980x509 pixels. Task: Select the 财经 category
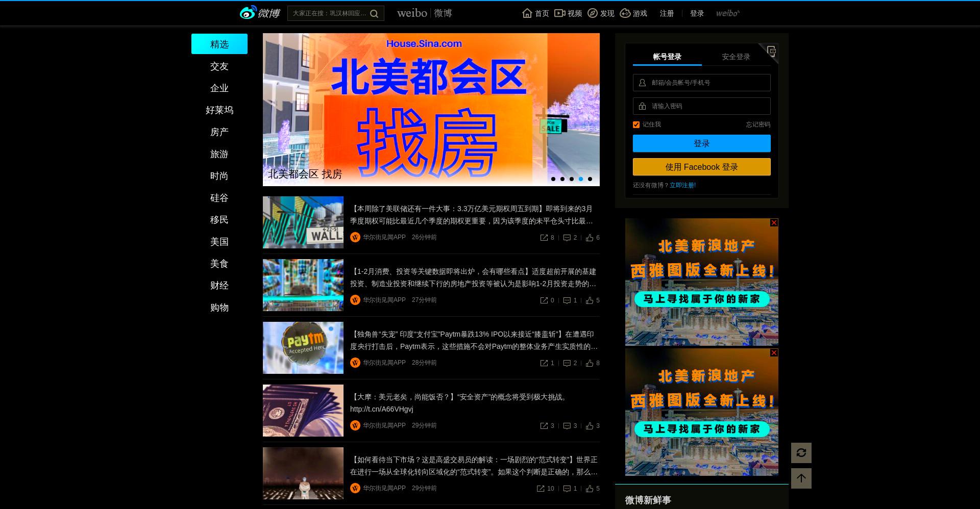pos(219,286)
